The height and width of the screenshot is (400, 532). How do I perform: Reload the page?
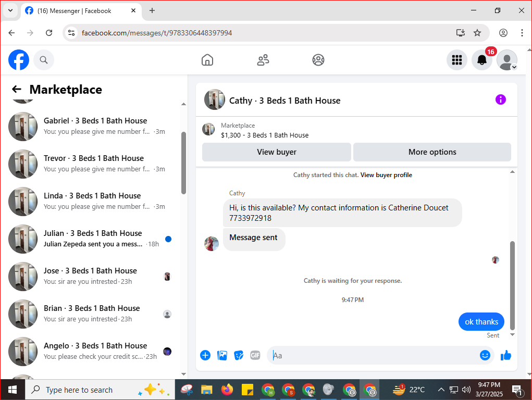coord(49,33)
